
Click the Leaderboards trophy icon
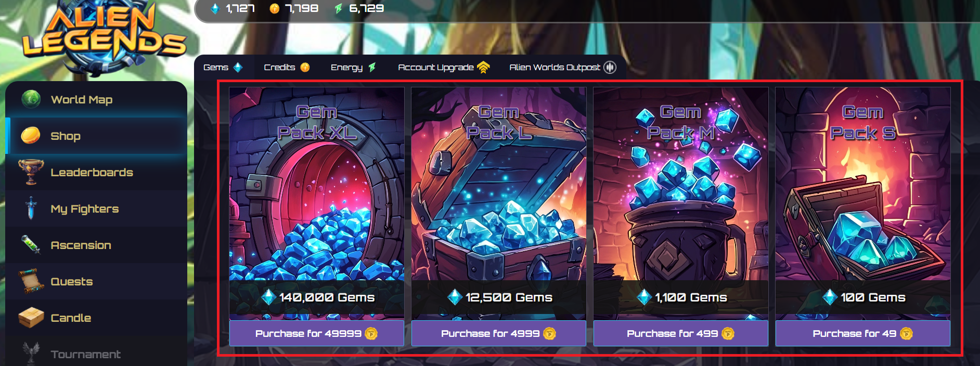click(x=31, y=172)
